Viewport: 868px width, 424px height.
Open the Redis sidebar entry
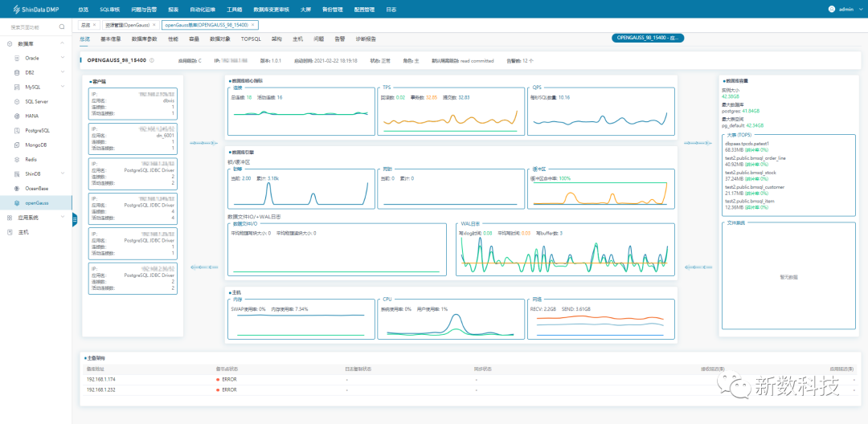click(31, 159)
